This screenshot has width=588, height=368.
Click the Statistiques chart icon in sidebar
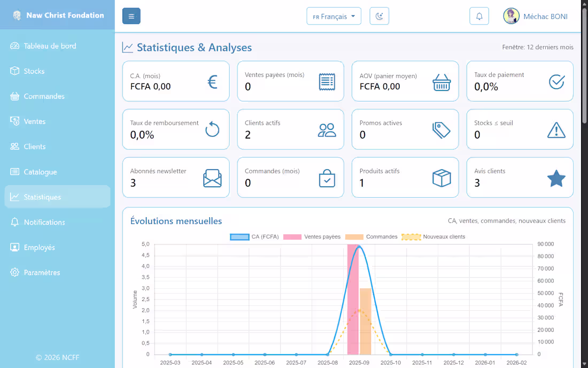pos(14,197)
